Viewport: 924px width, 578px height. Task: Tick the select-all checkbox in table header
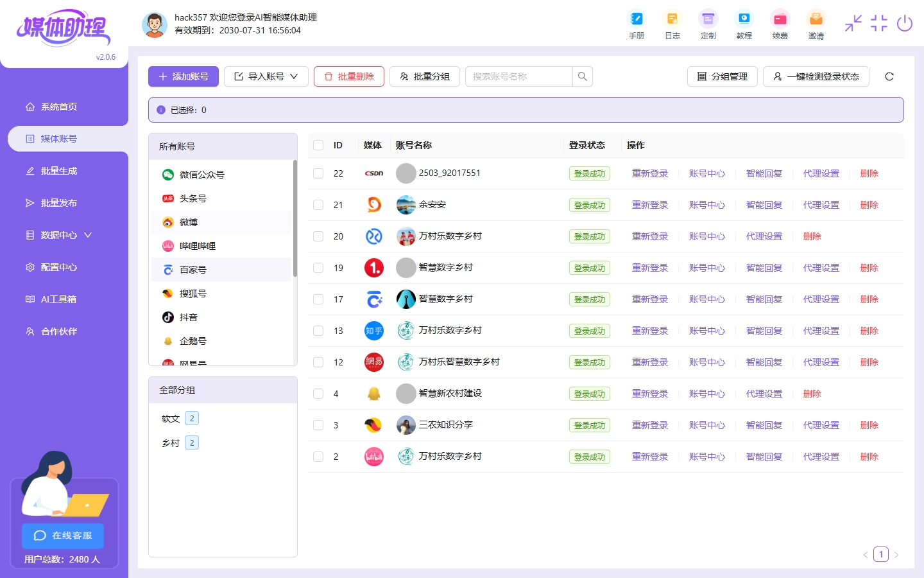318,145
